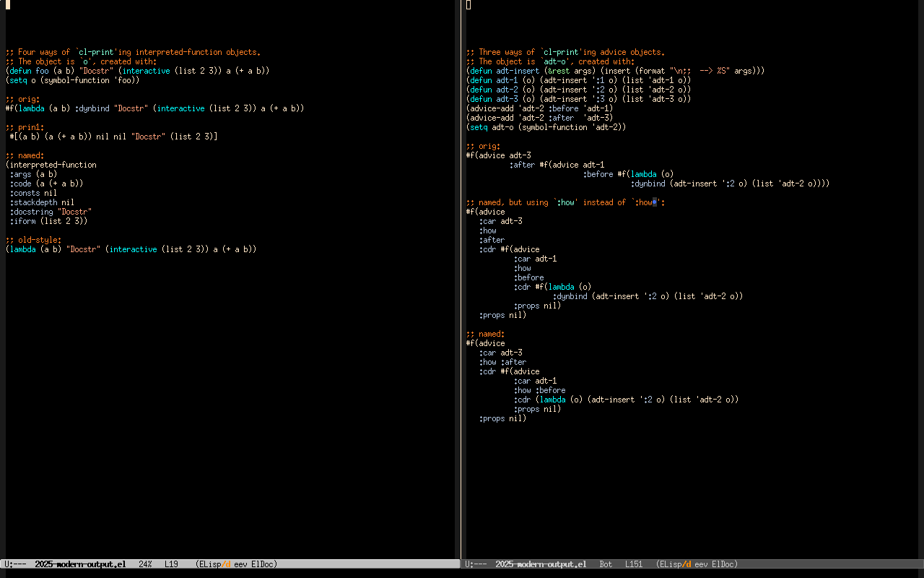Click the L19 line number indicator
Viewport: 924px width, 578px height.
[171, 564]
